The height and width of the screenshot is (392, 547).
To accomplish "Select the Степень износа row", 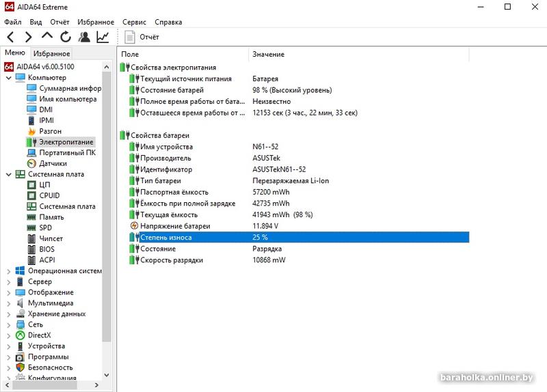I will pos(299,237).
